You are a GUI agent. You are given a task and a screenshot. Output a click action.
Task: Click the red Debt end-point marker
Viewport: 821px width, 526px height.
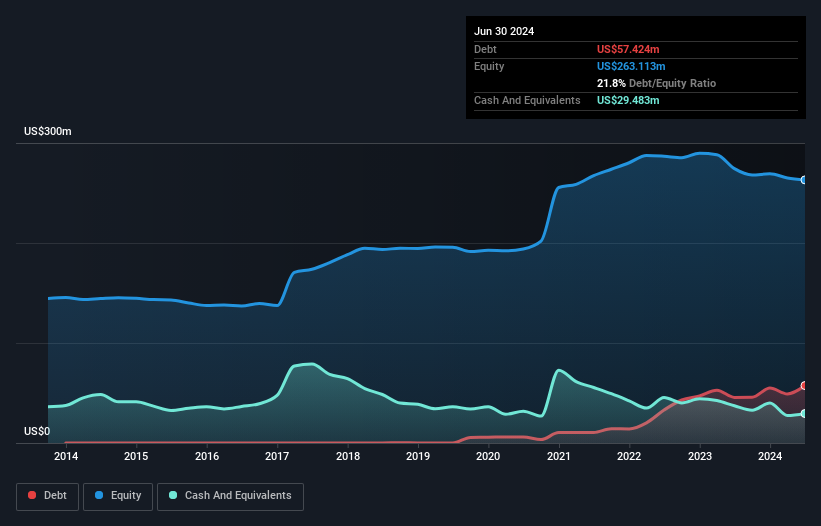coord(804,386)
